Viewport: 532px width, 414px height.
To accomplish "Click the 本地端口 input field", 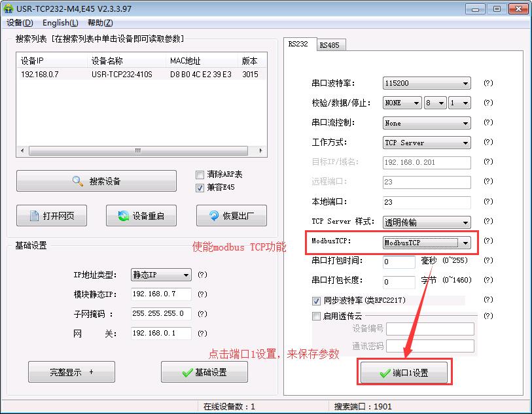I will coord(427,202).
